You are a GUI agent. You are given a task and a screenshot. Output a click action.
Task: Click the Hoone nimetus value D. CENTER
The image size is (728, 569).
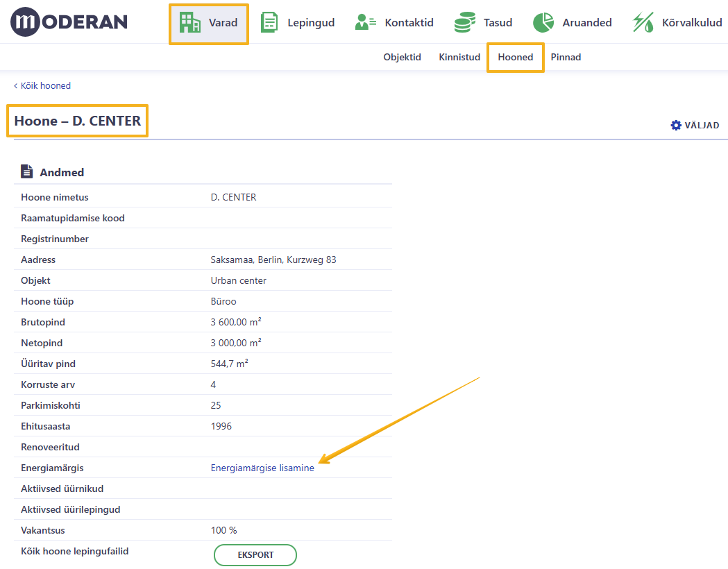click(234, 197)
